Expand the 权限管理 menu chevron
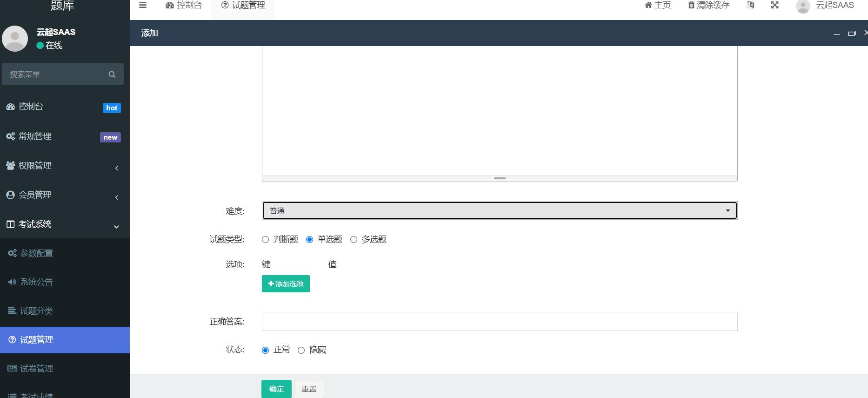 (117, 168)
